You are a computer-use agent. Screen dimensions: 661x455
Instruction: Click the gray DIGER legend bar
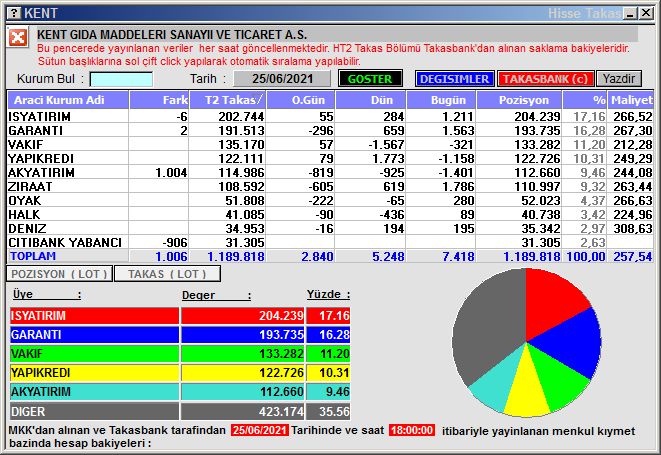(94, 411)
